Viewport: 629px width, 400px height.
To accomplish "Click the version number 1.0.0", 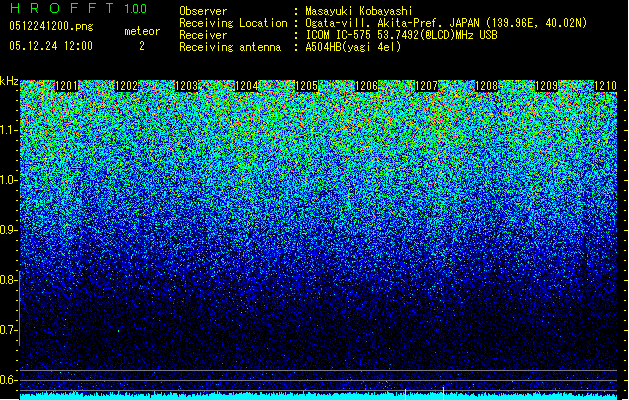I will (x=136, y=9).
